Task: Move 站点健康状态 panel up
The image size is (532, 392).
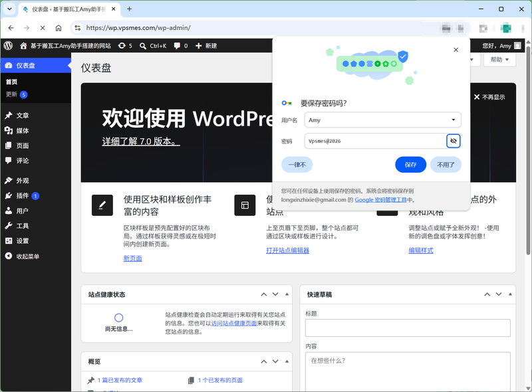Action: click(x=263, y=294)
